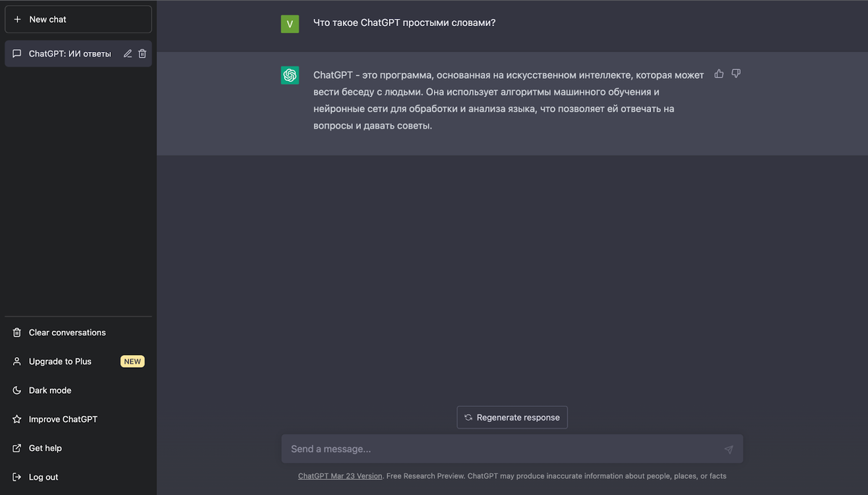Click the ChatGPT logo avatar
The width and height of the screenshot is (868, 495).
coord(290,75)
